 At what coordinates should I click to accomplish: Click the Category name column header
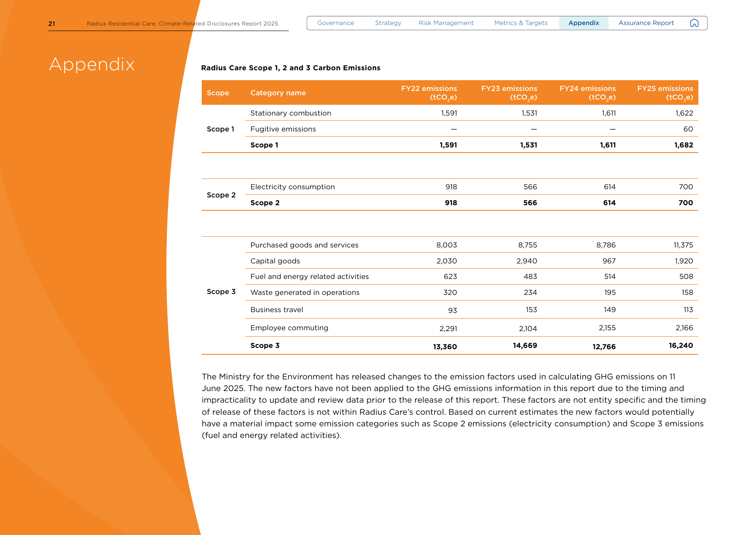[278, 93]
